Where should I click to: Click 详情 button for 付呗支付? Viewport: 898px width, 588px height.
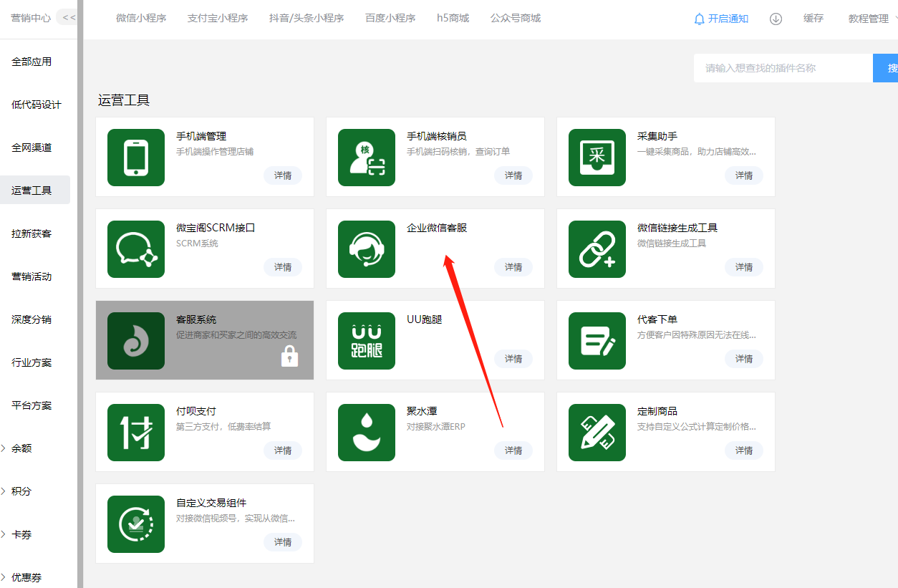pos(283,450)
